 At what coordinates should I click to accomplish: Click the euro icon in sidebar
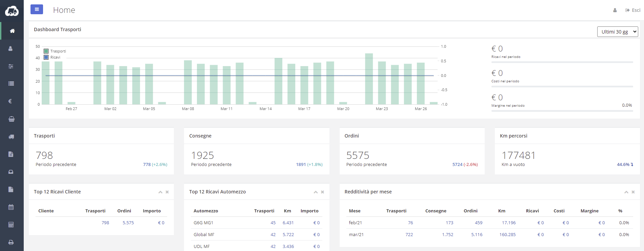pos(10,101)
